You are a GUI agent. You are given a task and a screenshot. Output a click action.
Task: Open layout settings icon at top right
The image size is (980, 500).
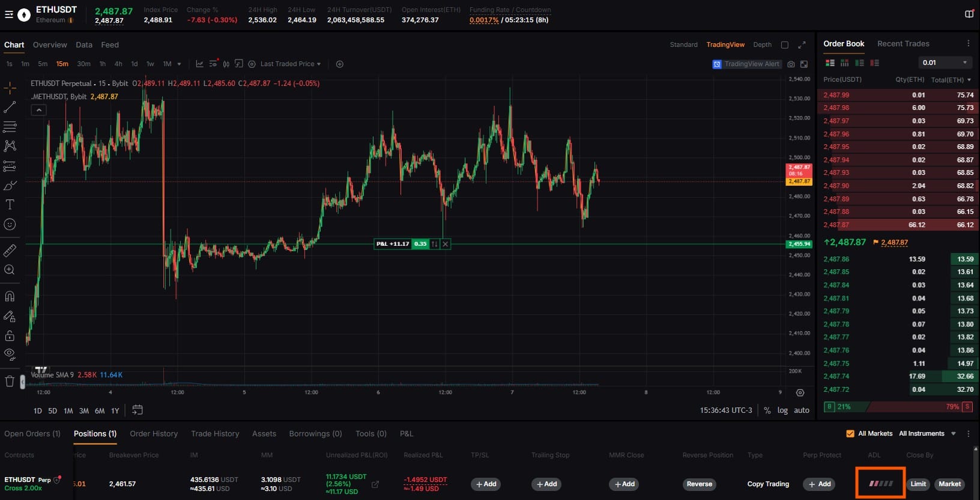969,14
